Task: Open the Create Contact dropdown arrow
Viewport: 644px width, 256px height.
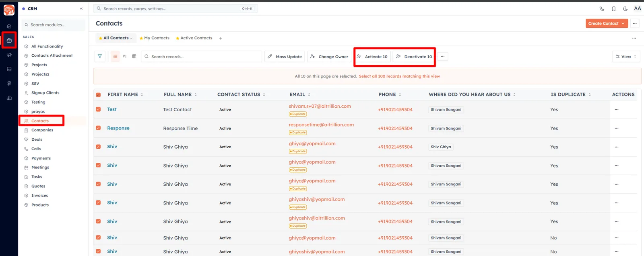Action: [x=623, y=23]
